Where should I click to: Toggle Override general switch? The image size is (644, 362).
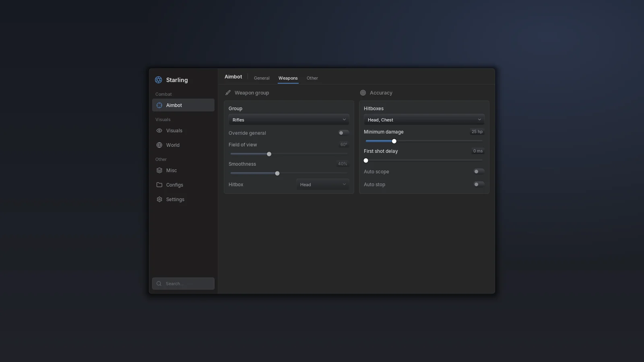[343, 133]
